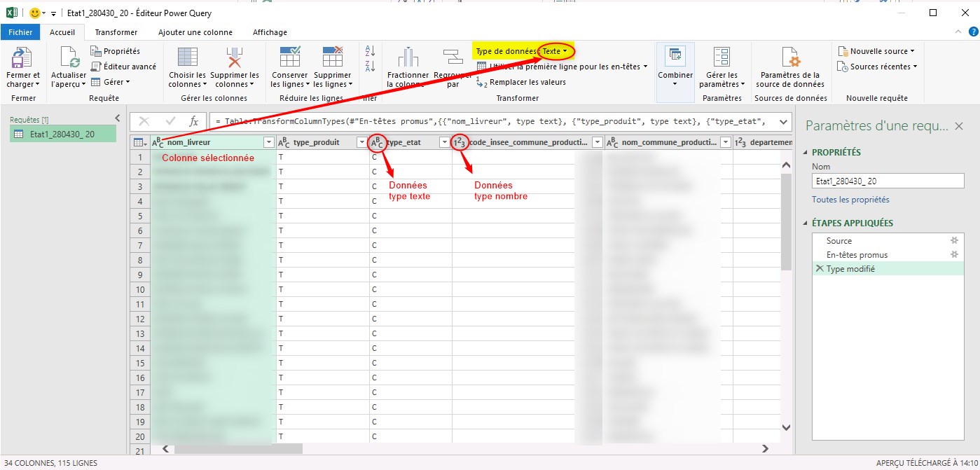Viewport: 980px width, 470px height.
Task: Click the Paramètres de la source de données icon
Action: [790, 57]
